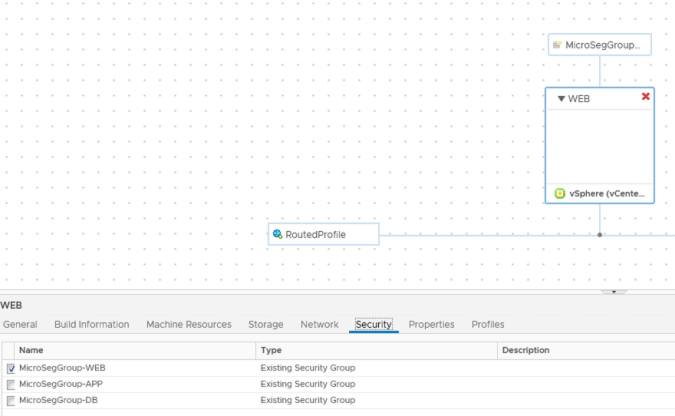
Task: Switch to the General tab
Action: point(20,324)
